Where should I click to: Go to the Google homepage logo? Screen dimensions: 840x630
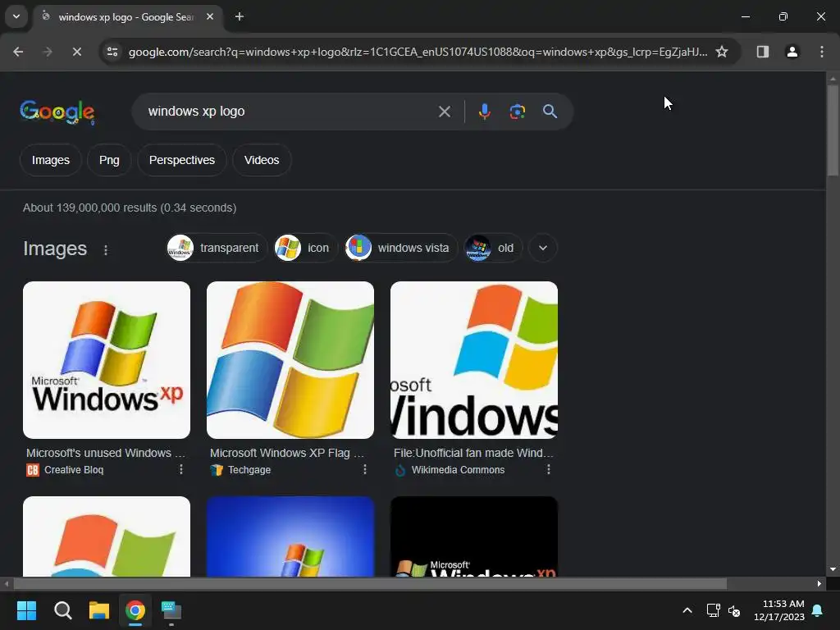(57, 112)
